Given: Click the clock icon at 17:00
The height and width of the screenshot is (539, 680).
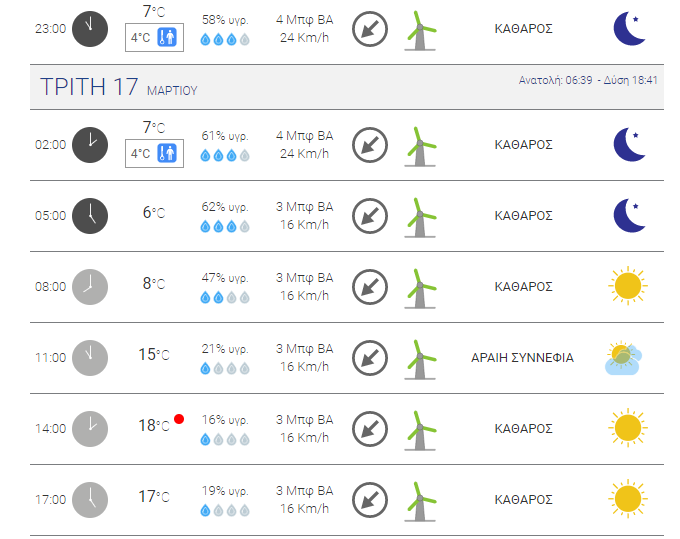Looking at the screenshot, I should [90, 500].
